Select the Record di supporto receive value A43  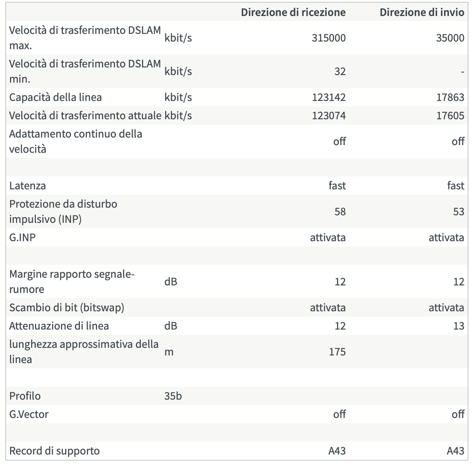point(337,451)
